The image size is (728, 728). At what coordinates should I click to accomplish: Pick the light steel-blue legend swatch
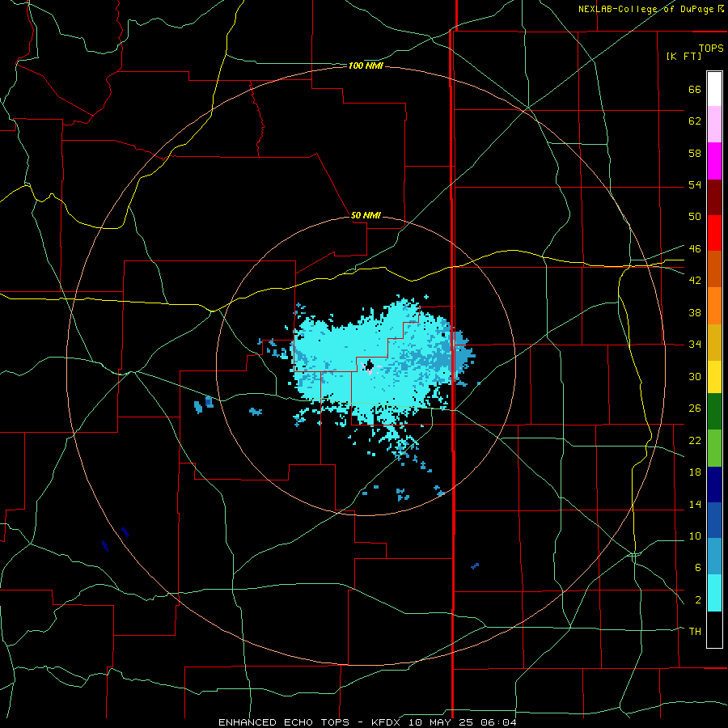[x=714, y=557]
